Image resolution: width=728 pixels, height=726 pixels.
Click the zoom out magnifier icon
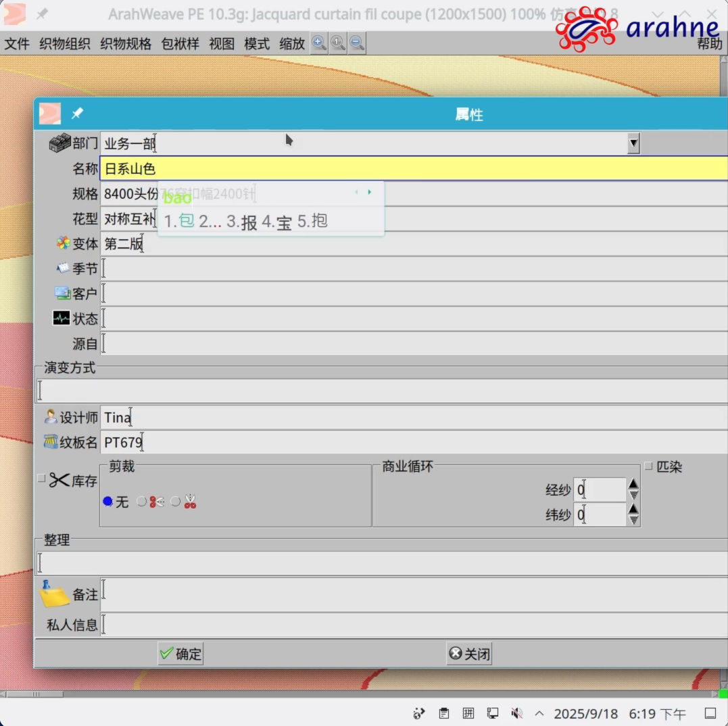357,43
